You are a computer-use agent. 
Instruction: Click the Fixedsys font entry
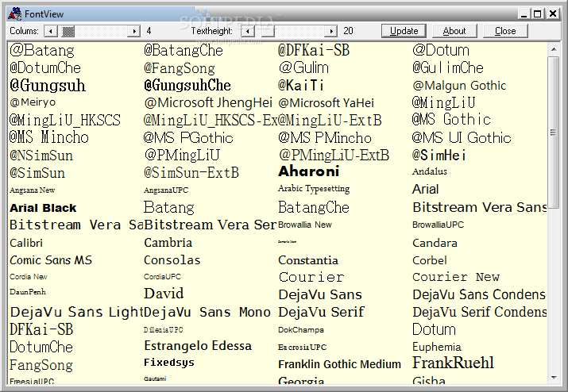(169, 363)
